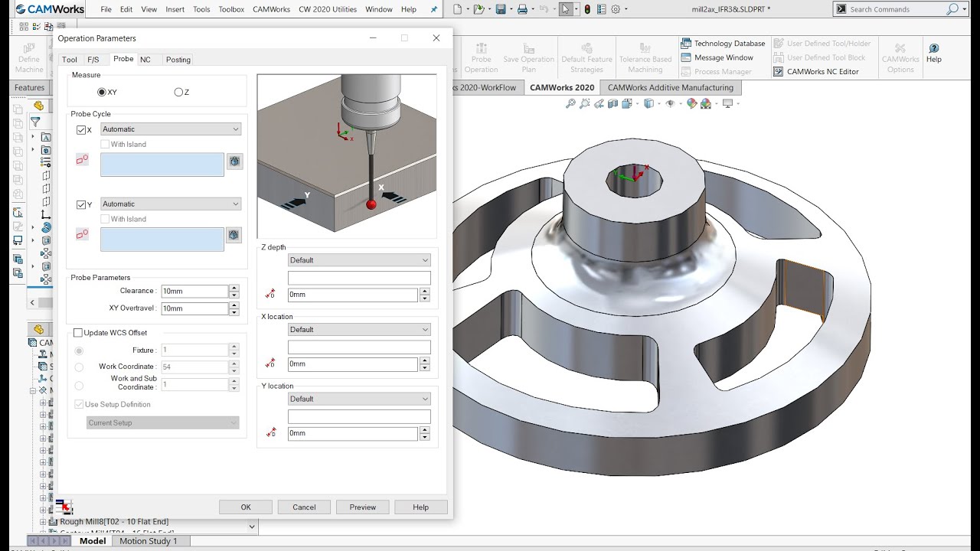Click the OK button
This screenshot has width=980, height=551.
[246, 507]
